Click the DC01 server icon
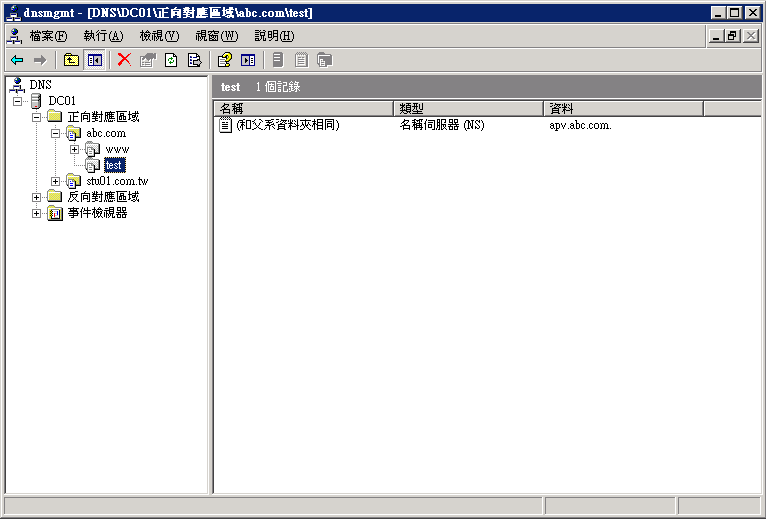766x519 pixels. 36,101
